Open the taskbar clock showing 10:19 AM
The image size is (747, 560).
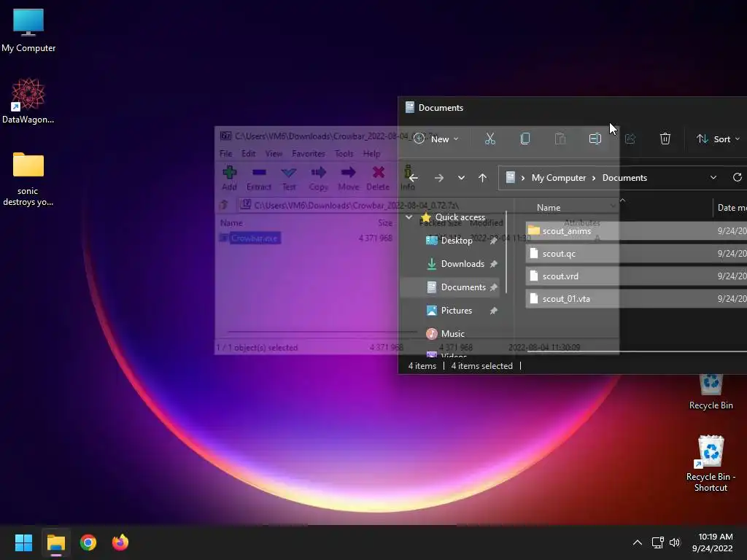(712, 542)
